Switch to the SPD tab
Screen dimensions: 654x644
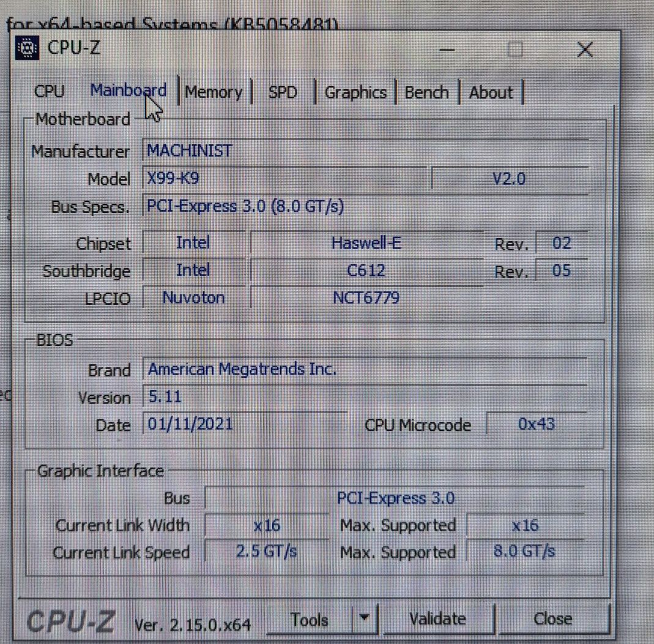click(x=283, y=92)
